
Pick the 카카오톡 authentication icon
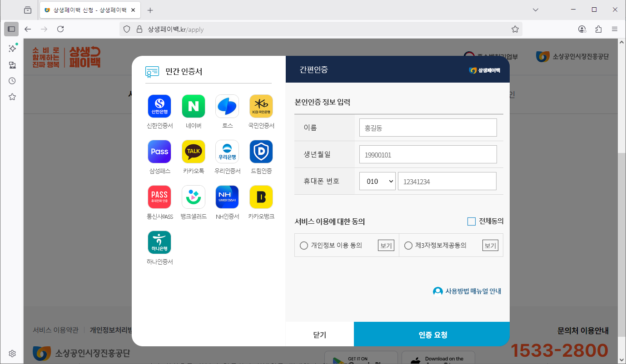pos(194,152)
